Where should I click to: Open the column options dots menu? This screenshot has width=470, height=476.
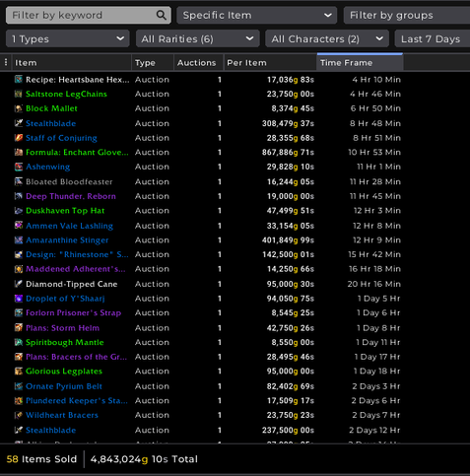pyautogui.click(x=6, y=62)
